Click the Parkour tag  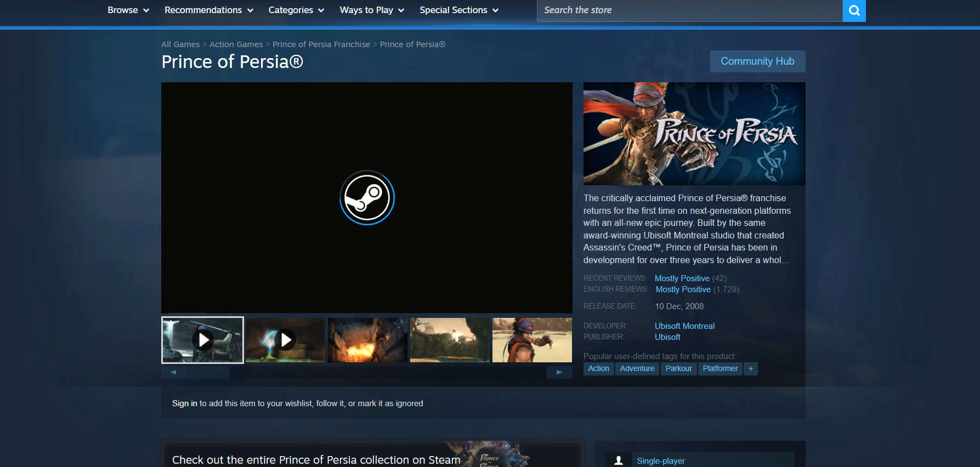click(678, 369)
